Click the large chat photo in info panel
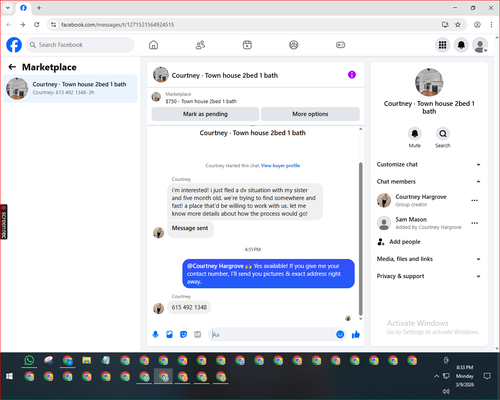 click(x=429, y=82)
